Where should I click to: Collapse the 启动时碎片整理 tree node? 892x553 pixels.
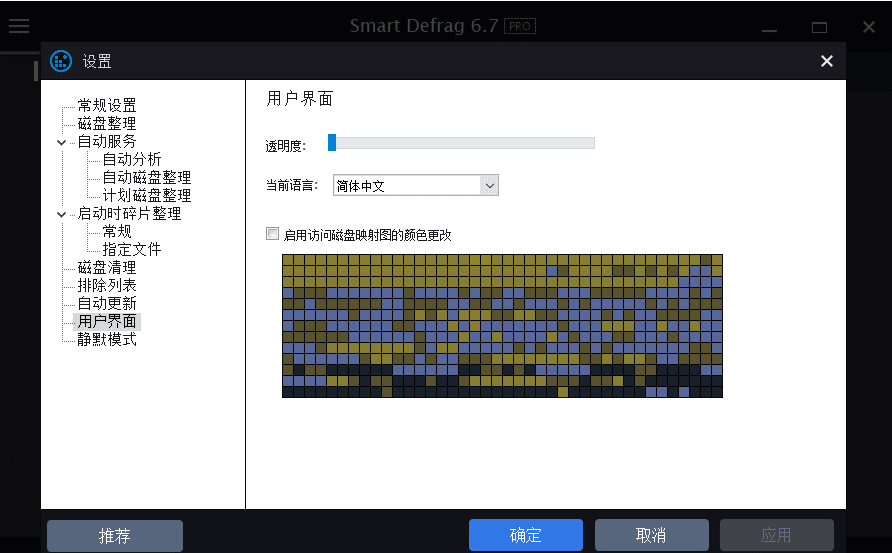click(x=61, y=214)
